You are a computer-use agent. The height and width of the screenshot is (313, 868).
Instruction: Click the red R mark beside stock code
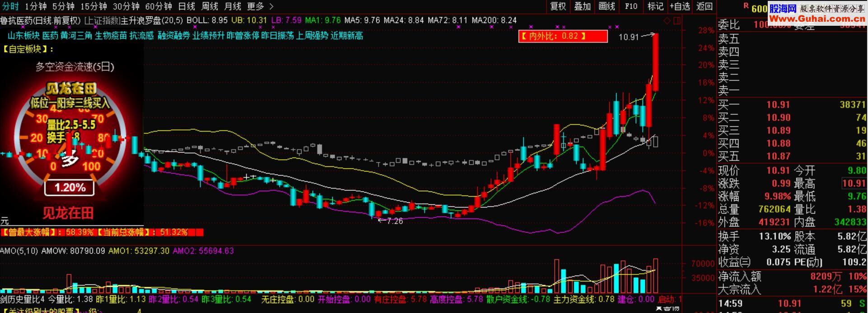(x=746, y=6)
